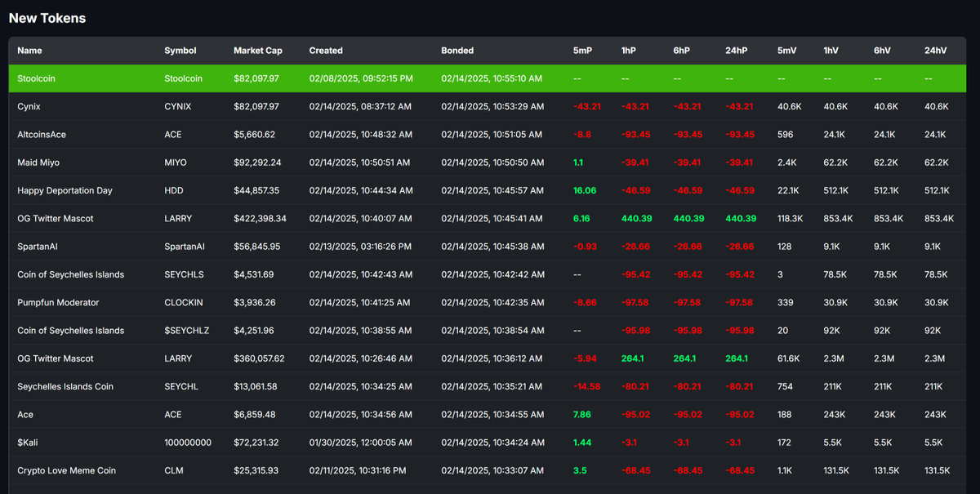Sort by the 5mV column header
The image size is (980, 494).
point(787,51)
